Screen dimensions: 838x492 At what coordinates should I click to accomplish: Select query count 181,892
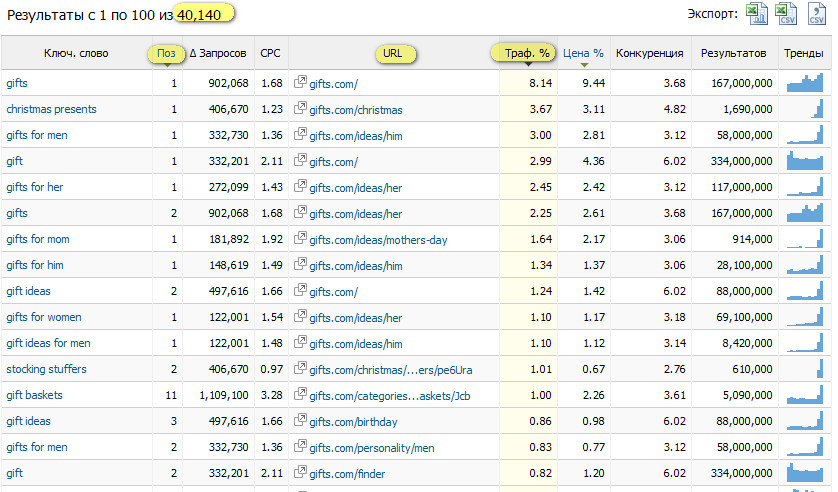click(x=229, y=239)
